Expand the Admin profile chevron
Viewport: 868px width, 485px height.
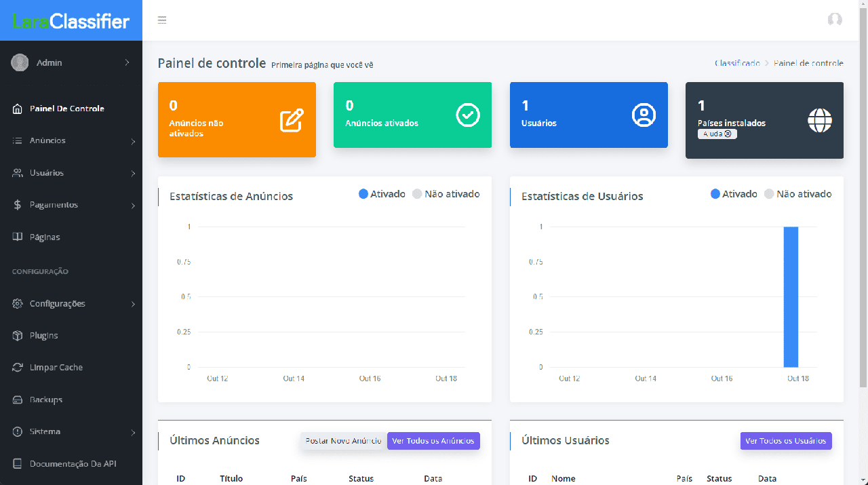click(127, 62)
